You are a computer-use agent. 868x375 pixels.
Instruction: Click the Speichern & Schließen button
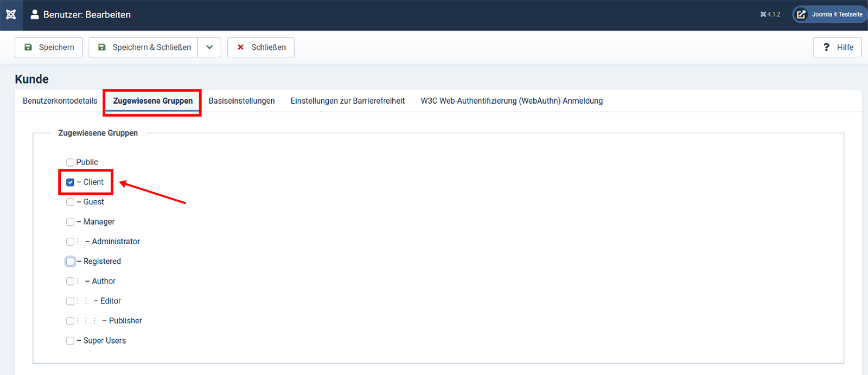pos(144,47)
